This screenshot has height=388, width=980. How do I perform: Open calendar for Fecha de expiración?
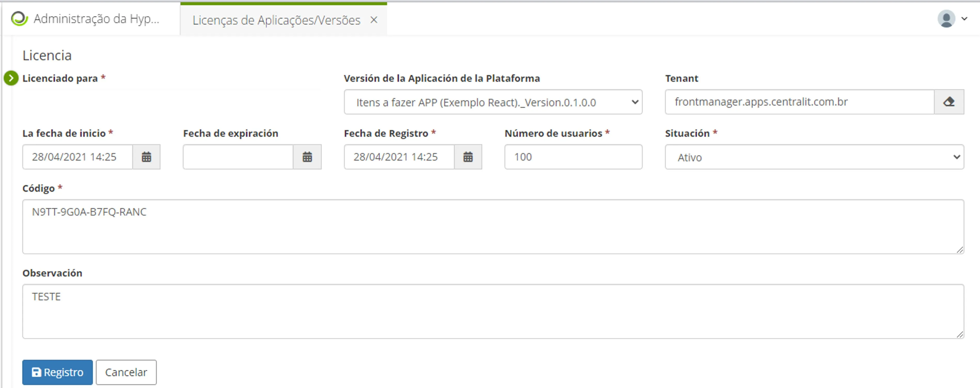[x=307, y=157]
